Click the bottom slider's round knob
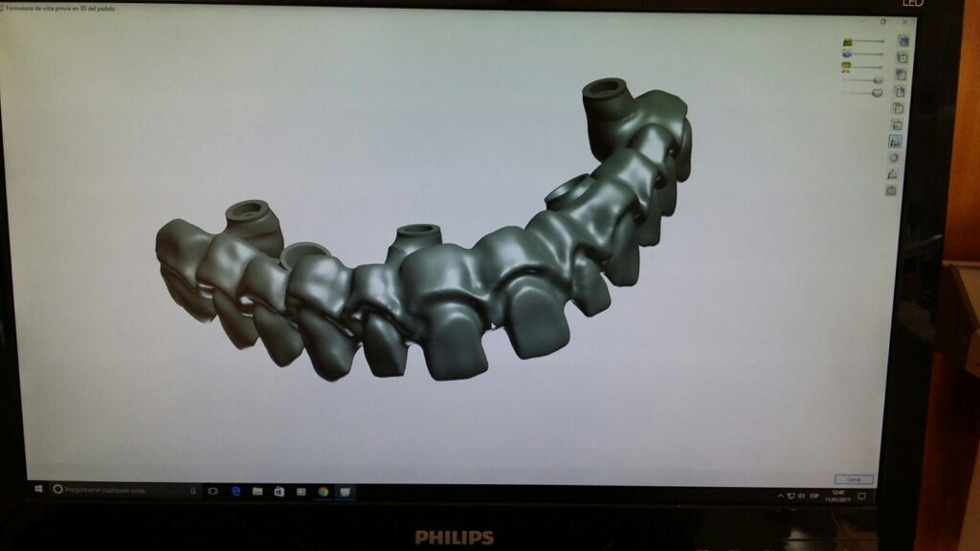 (877, 93)
